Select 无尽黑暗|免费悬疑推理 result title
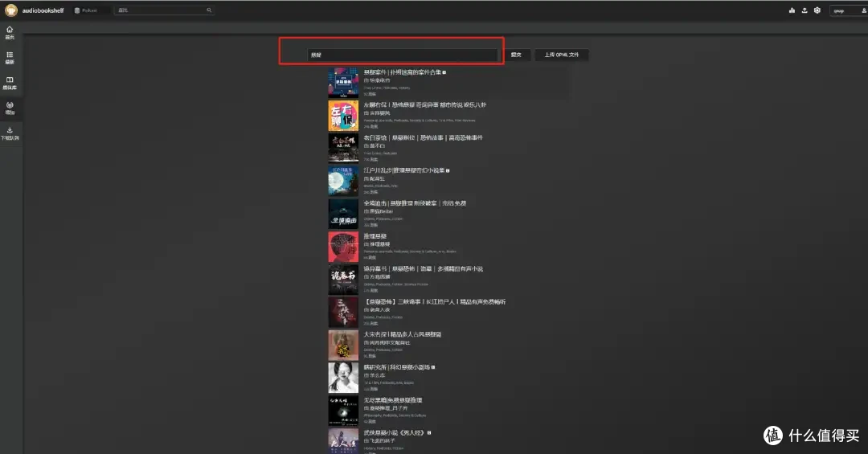The width and height of the screenshot is (868, 454). [x=392, y=399]
